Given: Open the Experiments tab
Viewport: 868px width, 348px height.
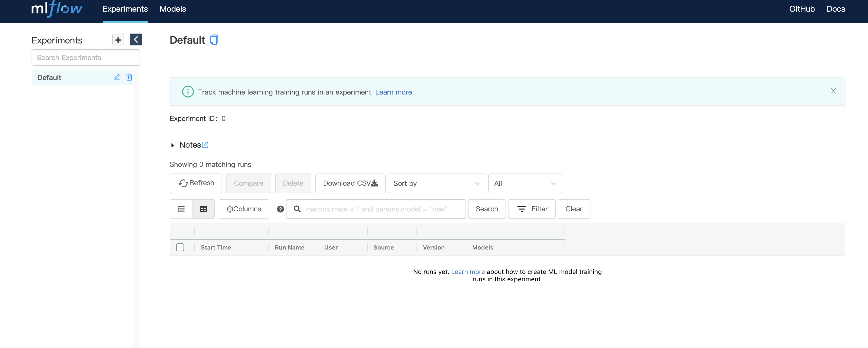Looking at the screenshot, I should [x=125, y=9].
